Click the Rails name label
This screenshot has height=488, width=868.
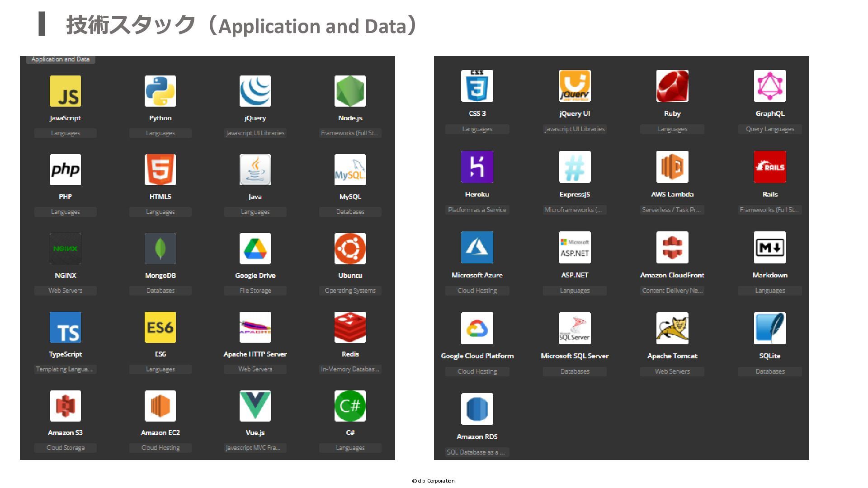point(770,194)
